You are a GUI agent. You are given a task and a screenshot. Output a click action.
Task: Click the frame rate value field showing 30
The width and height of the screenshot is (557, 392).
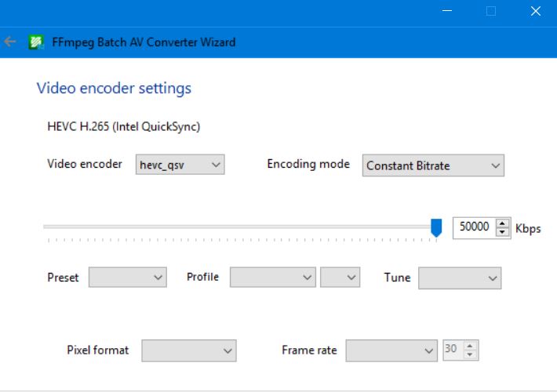click(453, 350)
